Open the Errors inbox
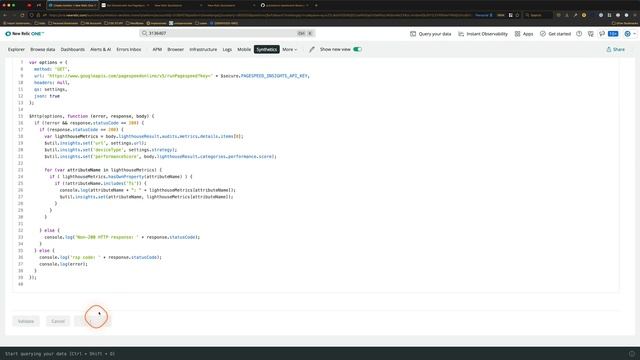The width and height of the screenshot is (640, 360). [129, 49]
